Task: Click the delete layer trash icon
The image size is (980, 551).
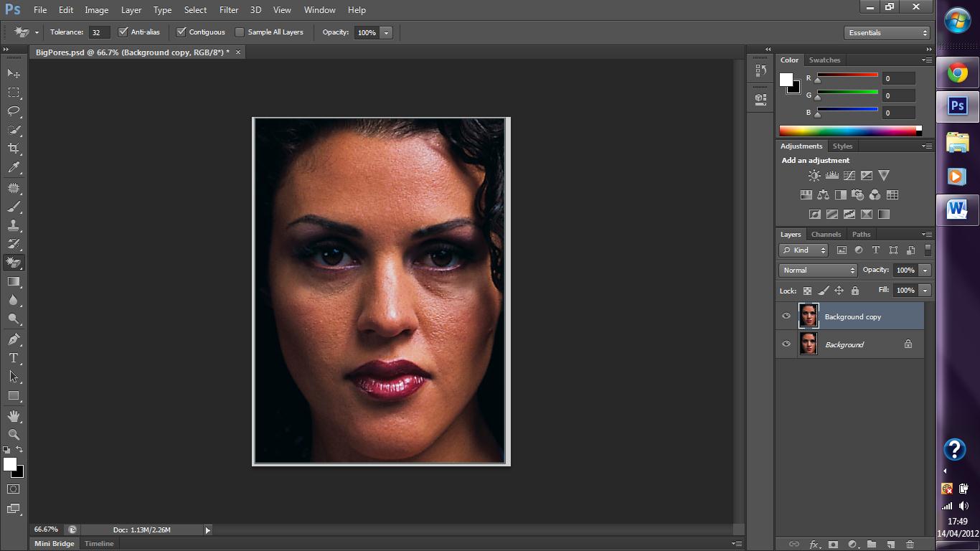Action: coord(910,545)
